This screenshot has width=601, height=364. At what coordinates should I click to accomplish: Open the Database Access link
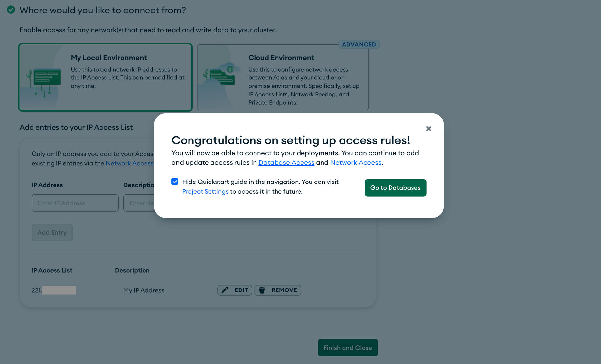point(286,162)
